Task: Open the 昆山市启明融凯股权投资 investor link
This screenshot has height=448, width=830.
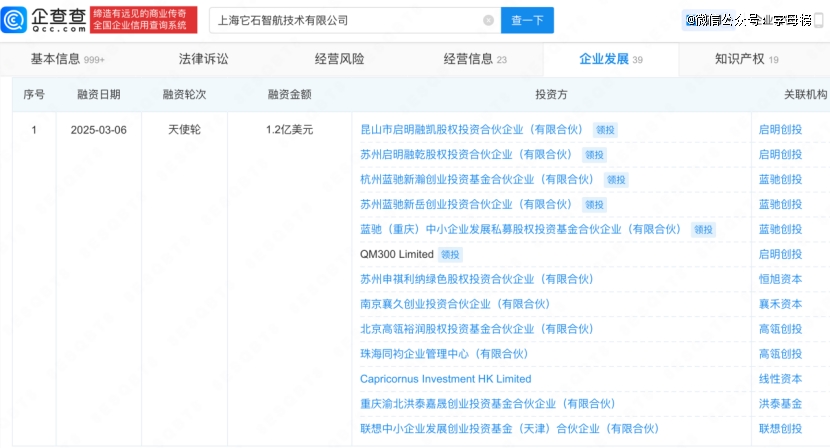Action: click(471, 130)
